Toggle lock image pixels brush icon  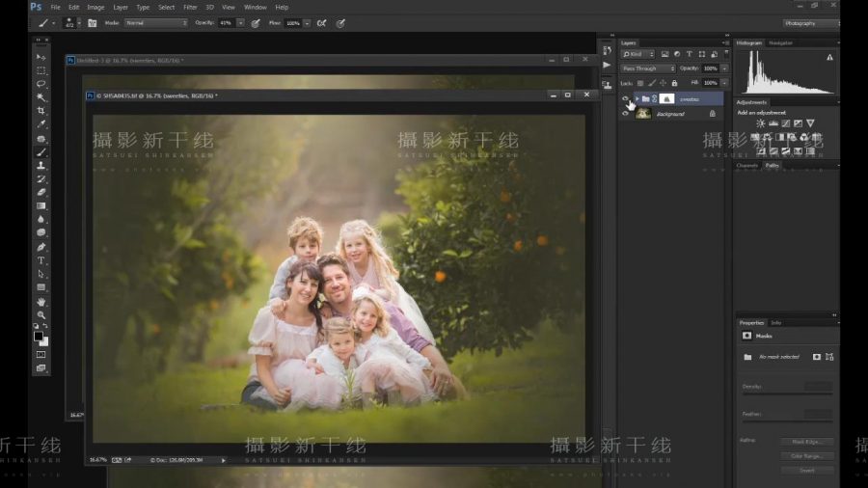pyautogui.click(x=652, y=83)
